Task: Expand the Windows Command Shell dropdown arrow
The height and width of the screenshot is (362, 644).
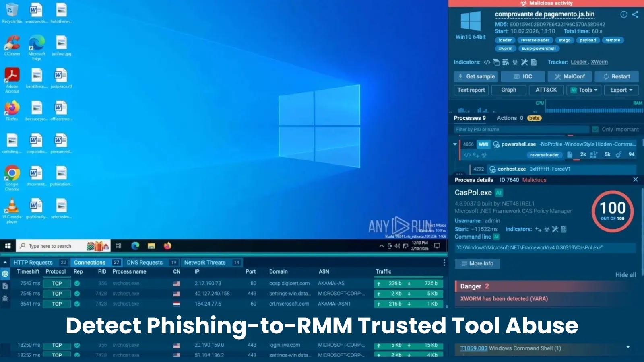Action: 628,347
